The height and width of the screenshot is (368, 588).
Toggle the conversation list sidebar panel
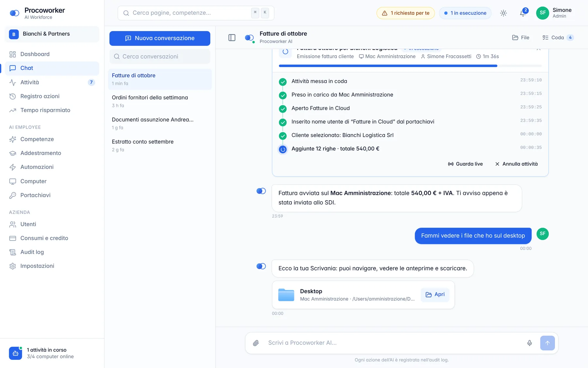[232, 38]
